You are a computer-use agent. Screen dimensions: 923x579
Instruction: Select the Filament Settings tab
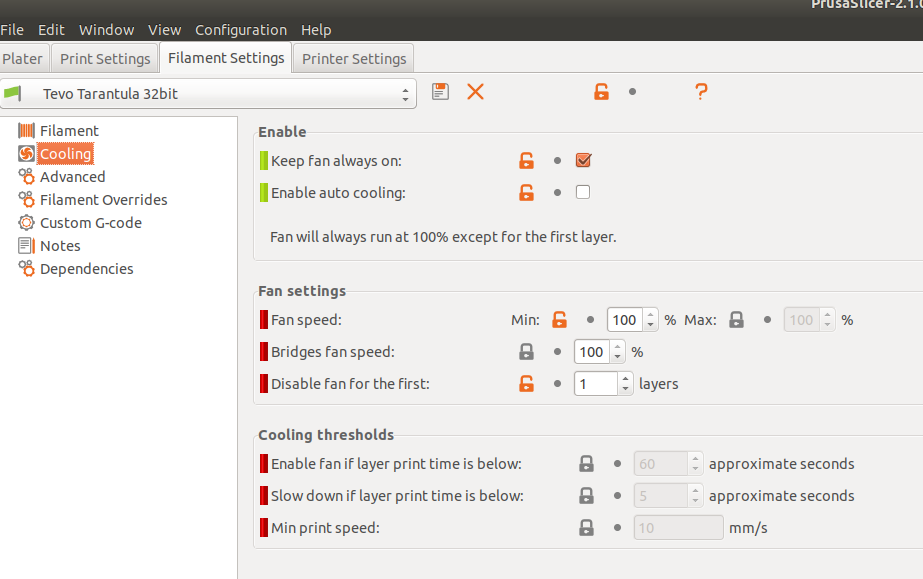(226, 58)
